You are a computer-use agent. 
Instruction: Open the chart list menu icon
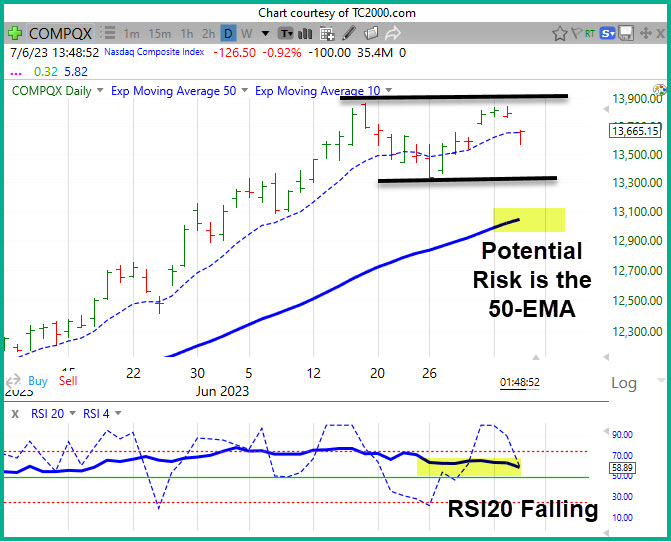108,33
